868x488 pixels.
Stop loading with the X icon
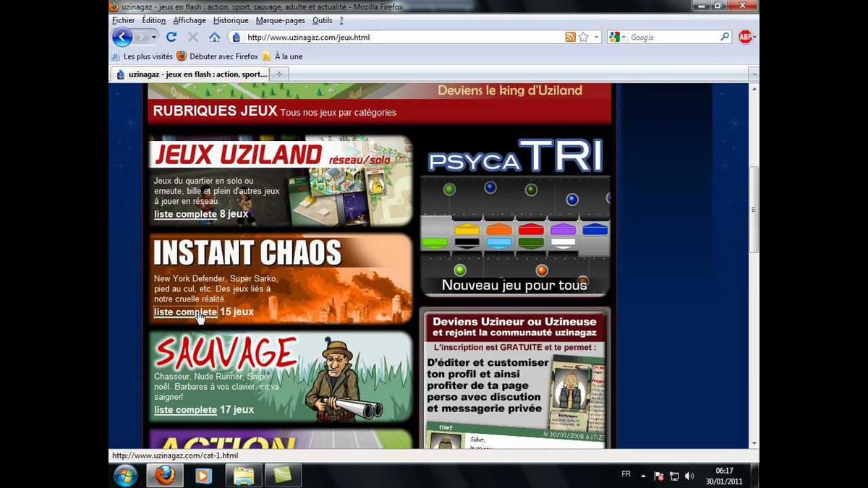coord(192,37)
